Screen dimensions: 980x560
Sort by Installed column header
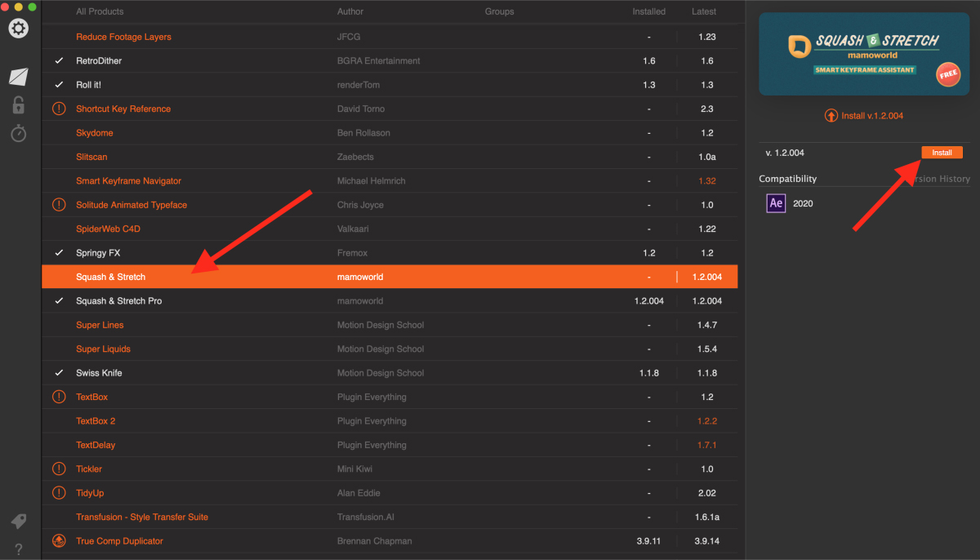pyautogui.click(x=649, y=11)
